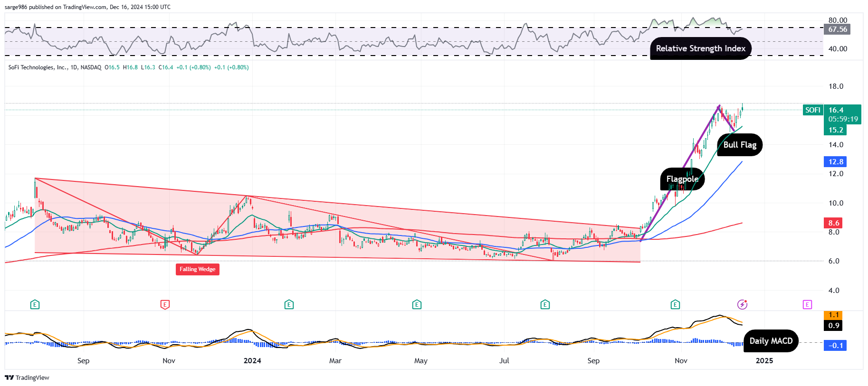
Task: Click the SoFi Technologies symbol title
Action: 55,67
